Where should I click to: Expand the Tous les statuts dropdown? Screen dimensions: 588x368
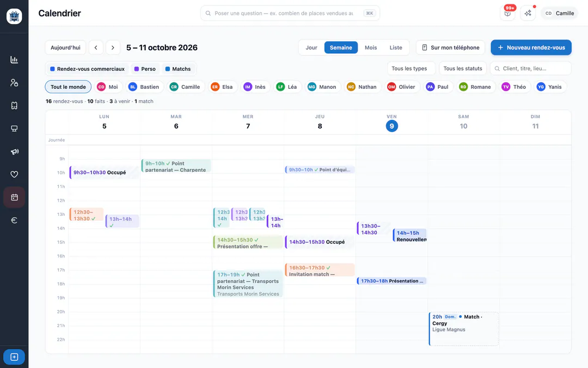point(463,68)
